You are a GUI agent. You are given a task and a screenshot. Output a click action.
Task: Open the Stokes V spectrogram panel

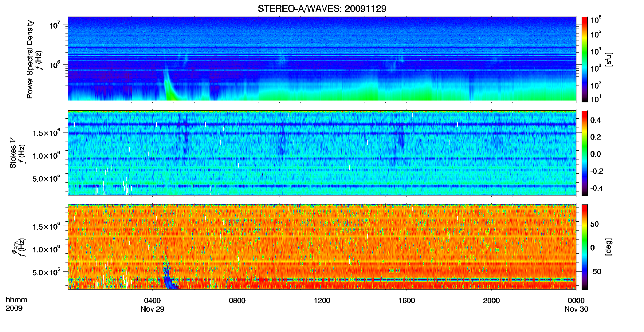[x=322, y=153]
